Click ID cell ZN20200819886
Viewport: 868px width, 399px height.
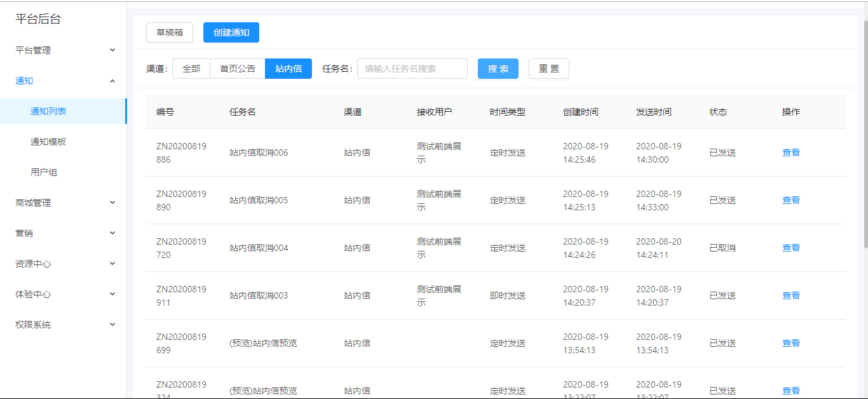[181, 152]
